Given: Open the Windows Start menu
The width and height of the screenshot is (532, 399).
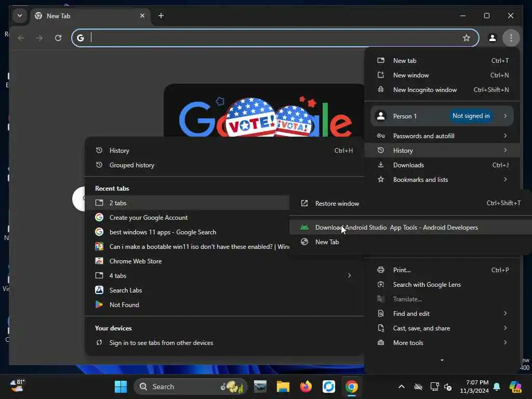Looking at the screenshot, I should click(x=121, y=387).
